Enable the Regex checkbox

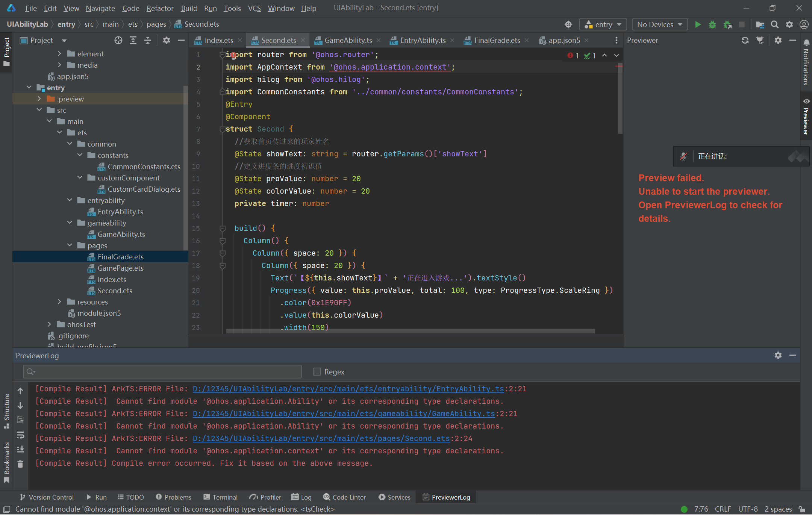(x=317, y=372)
